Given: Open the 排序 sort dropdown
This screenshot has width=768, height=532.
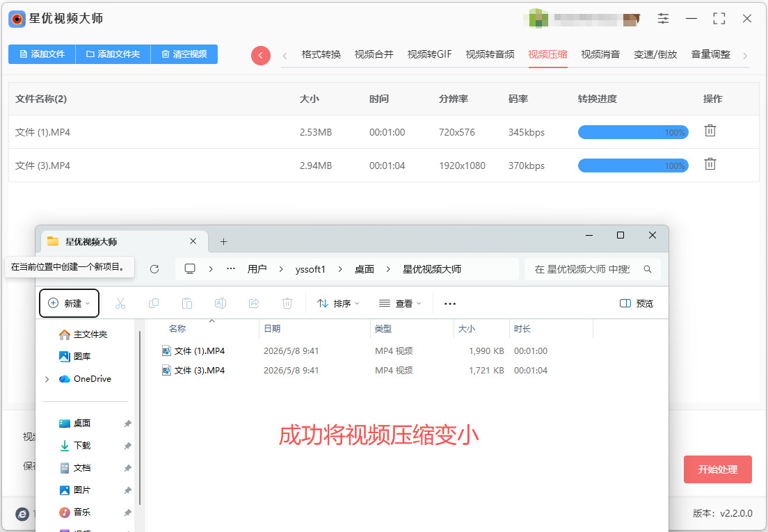Looking at the screenshot, I should point(338,303).
